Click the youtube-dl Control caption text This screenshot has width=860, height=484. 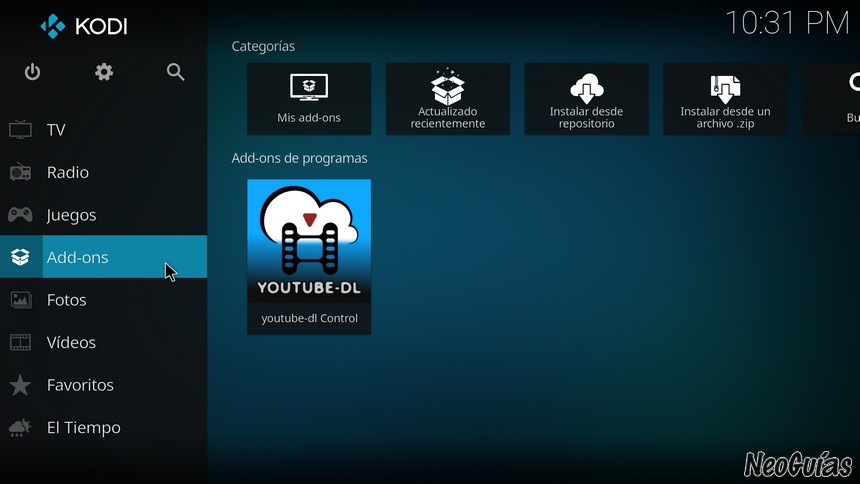click(x=309, y=318)
